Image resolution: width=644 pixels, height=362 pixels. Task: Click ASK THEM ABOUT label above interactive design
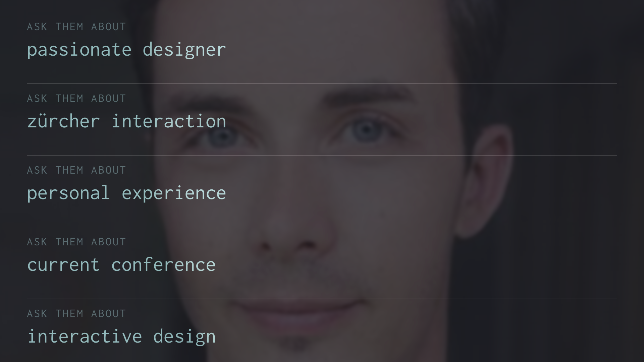click(x=76, y=314)
